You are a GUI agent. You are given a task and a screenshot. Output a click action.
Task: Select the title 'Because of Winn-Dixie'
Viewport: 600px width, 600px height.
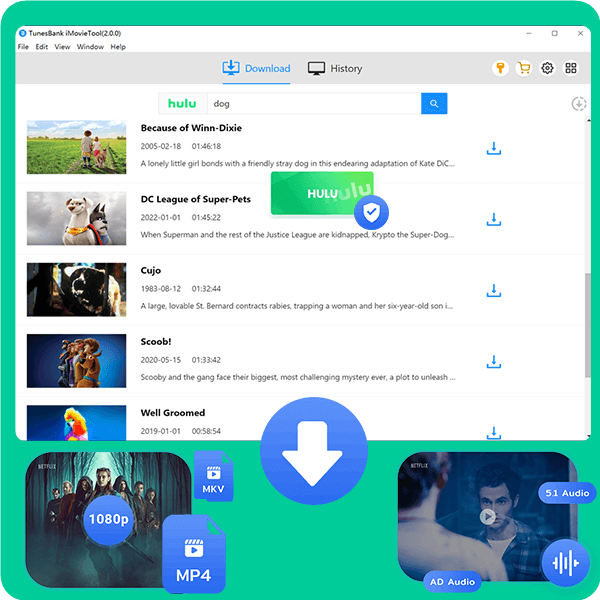[x=191, y=128]
